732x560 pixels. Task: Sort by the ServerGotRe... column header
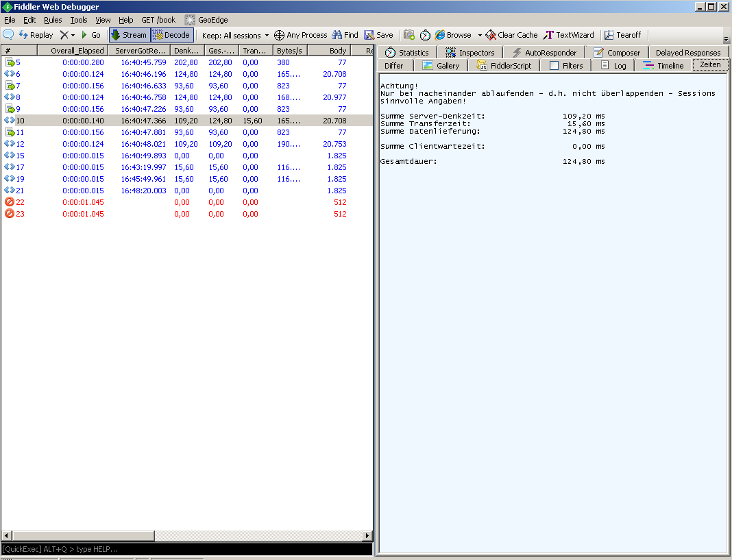click(x=139, y=51)
